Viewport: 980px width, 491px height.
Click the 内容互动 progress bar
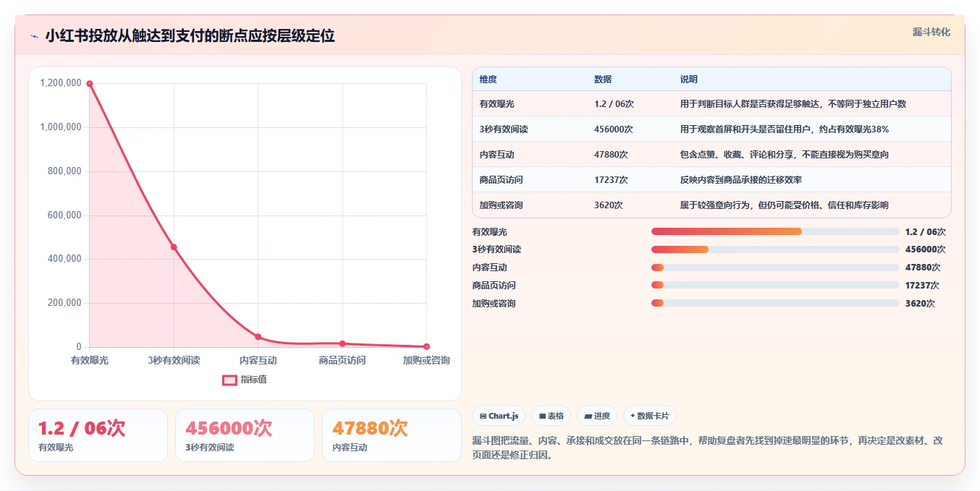(775, 268)
